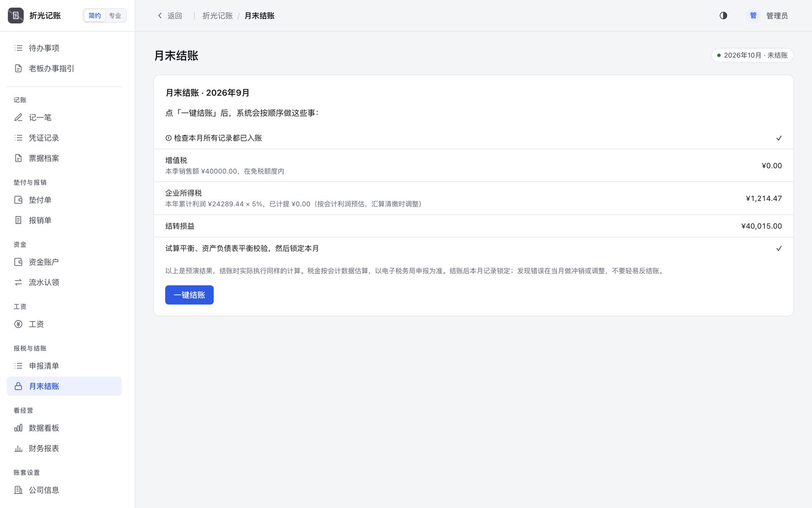Click the 月末结账 · 2026年9月 card heading

[x=208, y=93]
